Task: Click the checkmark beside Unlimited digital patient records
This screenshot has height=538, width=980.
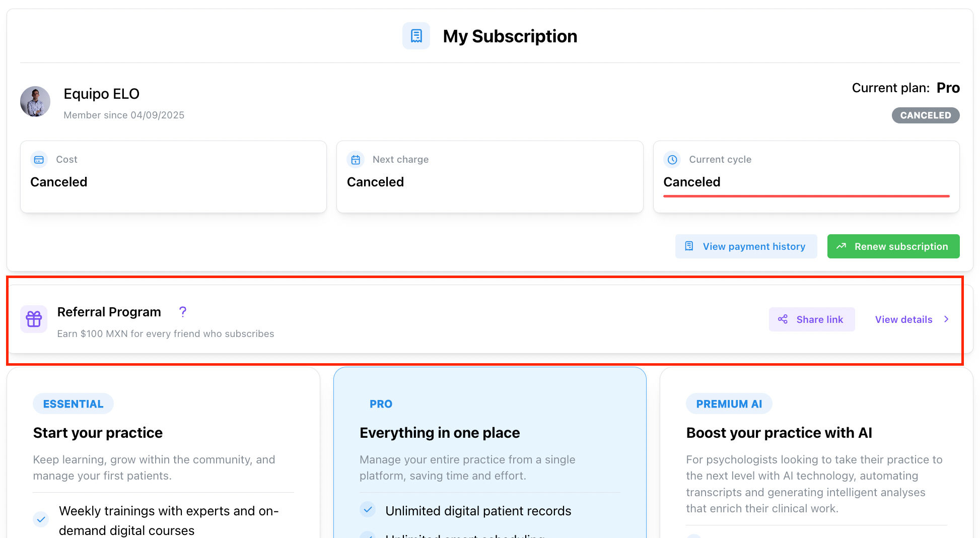Action: tap(368, 509)
